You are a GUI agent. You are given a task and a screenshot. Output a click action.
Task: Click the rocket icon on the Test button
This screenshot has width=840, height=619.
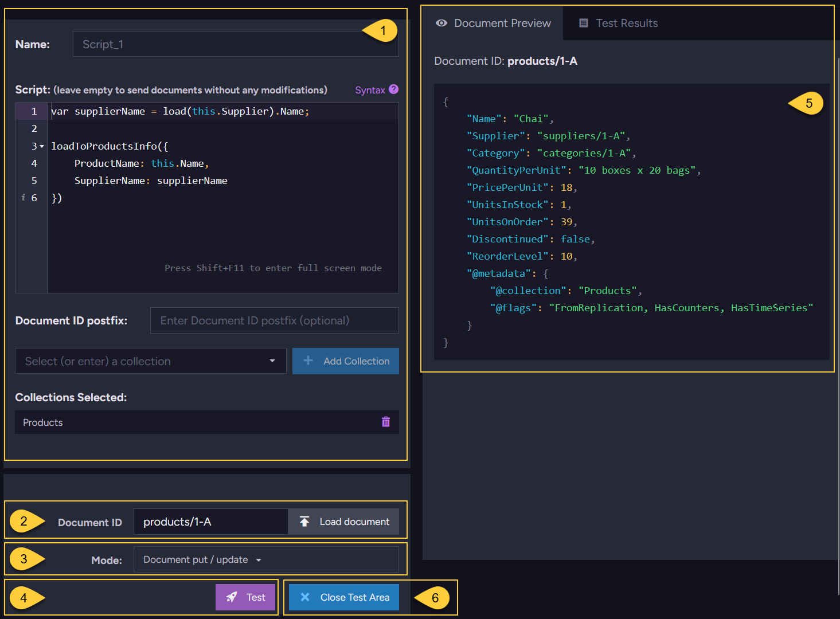[x=232, y=597]
